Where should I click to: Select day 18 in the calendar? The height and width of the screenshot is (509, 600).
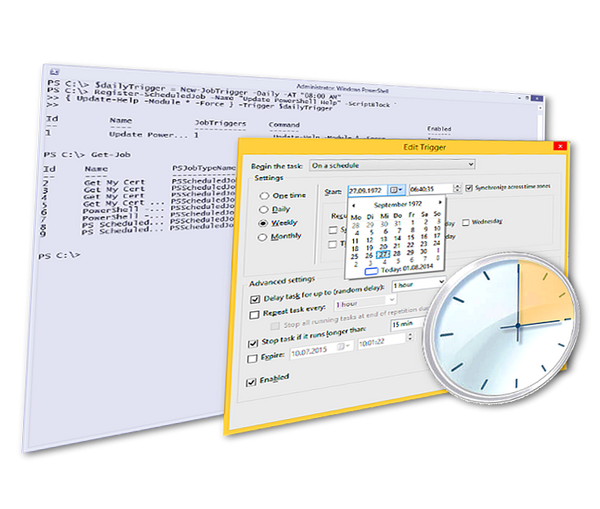click(x=355, y=249)
